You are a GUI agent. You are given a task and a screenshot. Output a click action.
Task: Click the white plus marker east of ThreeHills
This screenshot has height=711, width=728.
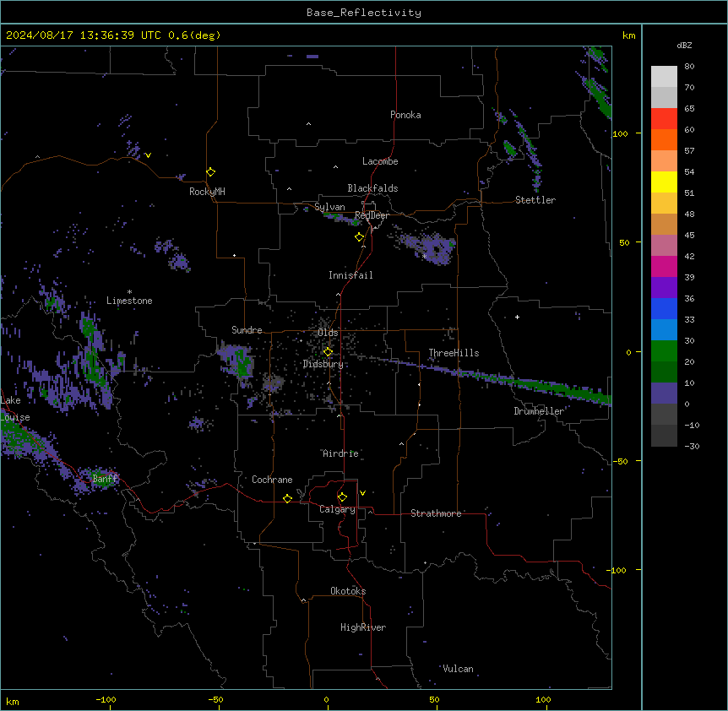click(x=517, y=317)
